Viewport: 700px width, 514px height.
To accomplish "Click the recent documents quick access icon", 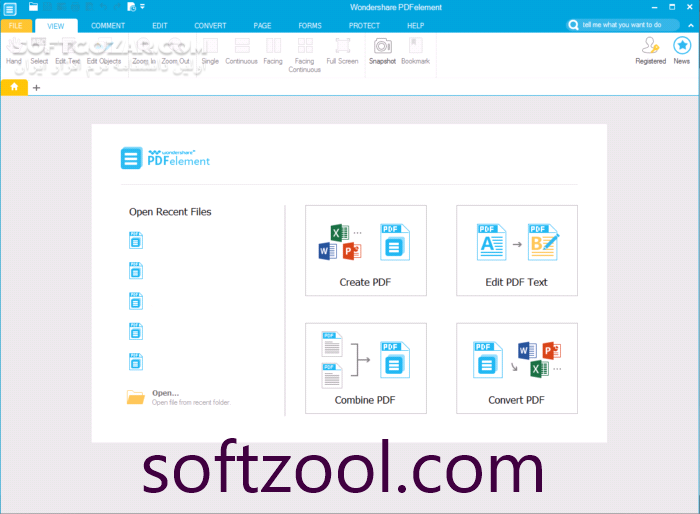I will tap(131, 7).
